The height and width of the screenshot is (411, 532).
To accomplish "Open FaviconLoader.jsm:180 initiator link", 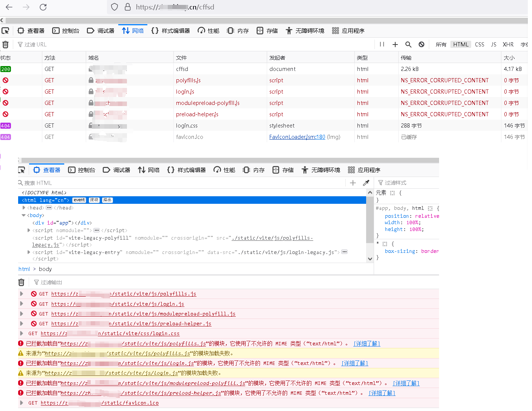I will coord(297,137).
